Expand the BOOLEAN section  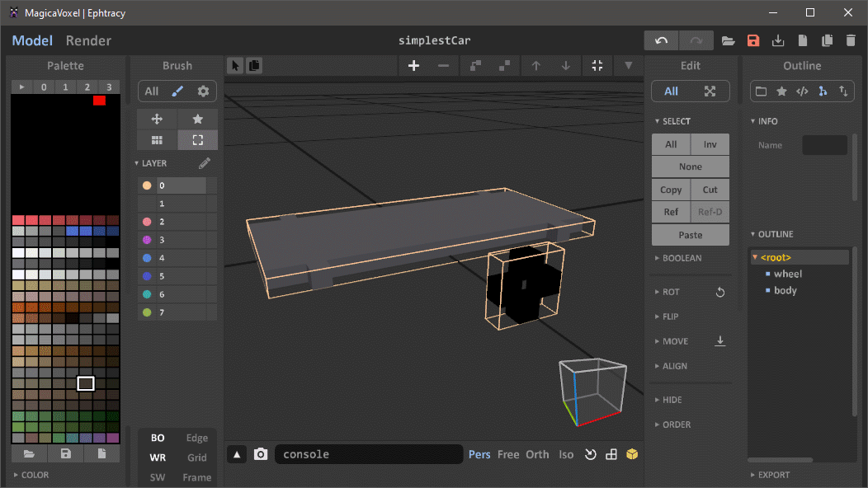[x=682, y=258]
